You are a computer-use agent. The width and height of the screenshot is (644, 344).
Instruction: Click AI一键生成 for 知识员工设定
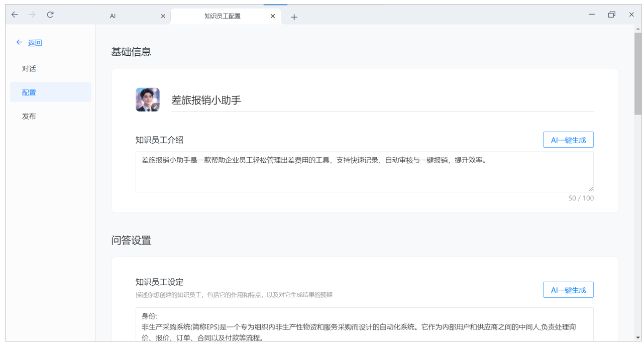click(x=568, y=290)
